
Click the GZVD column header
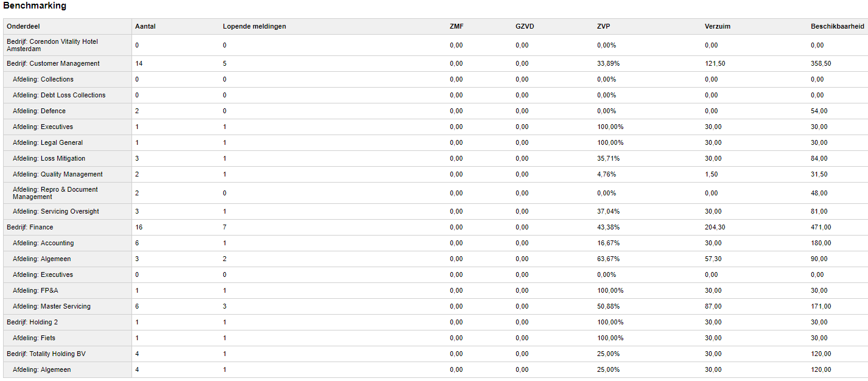(x=525, y=27)
